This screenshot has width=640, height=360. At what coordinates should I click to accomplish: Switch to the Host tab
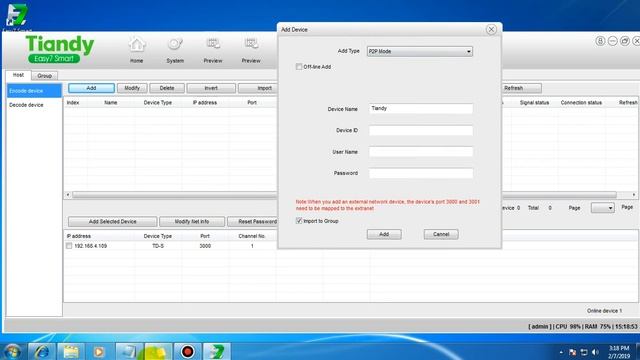click(x=18, y=75)
